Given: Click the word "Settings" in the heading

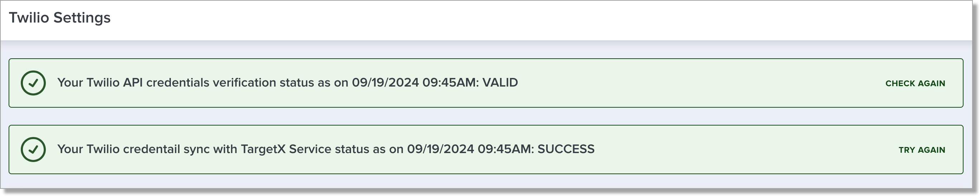Looking at the screenshot, I should click(82, 18).
